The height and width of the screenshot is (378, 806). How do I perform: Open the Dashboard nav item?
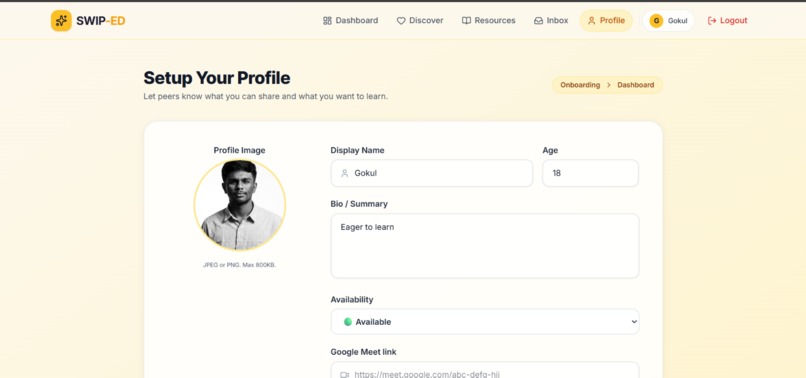(x=351, y=21)
